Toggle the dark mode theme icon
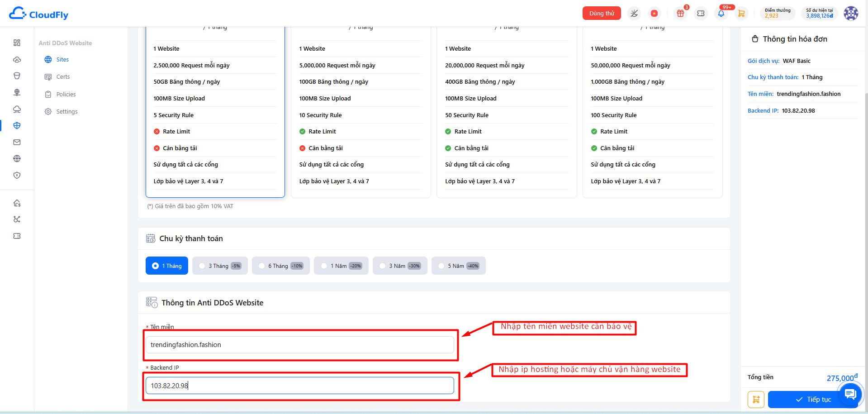868x414 pixels. [634, 14]
